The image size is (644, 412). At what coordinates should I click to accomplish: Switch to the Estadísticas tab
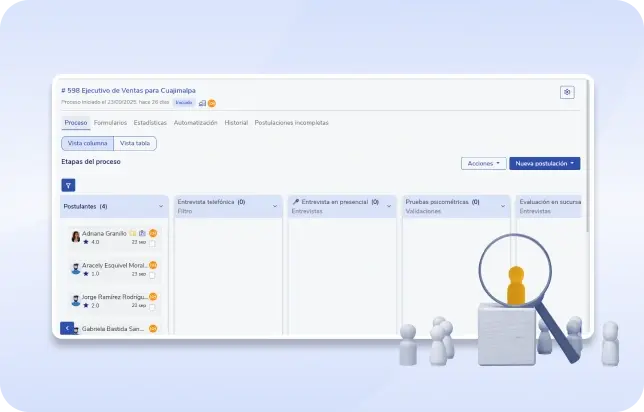(150, 123)
